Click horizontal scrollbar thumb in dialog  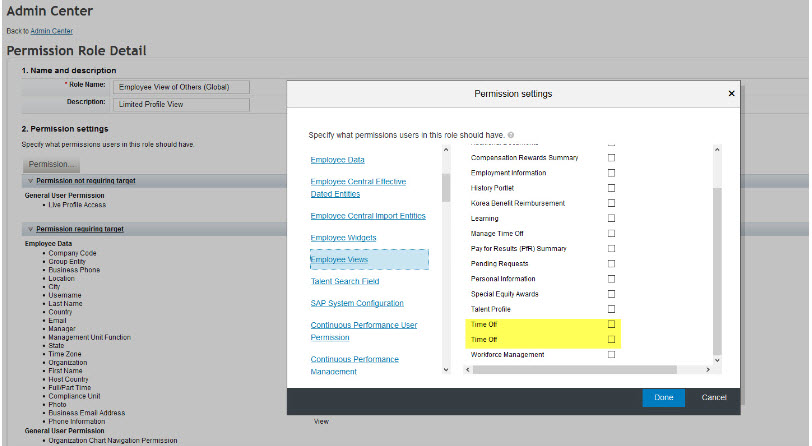coord(574,369)
